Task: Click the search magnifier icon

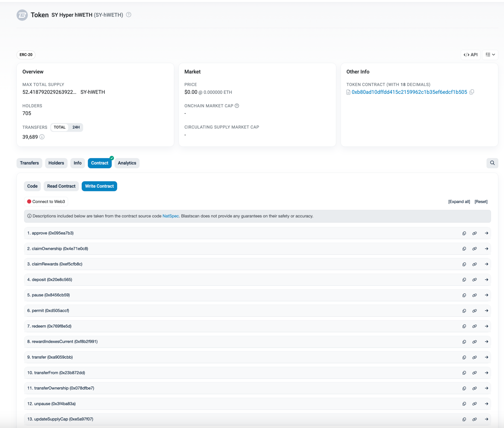Action: 492,163
